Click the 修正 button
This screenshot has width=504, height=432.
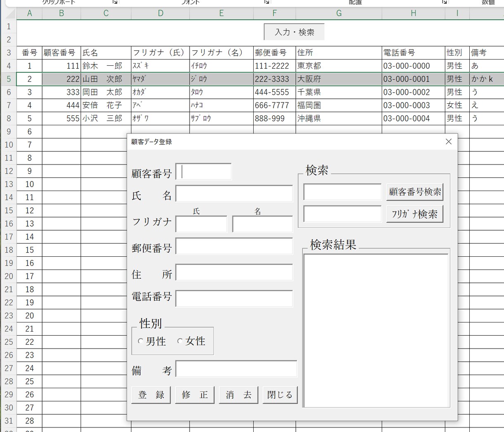(x=195, y=395)
